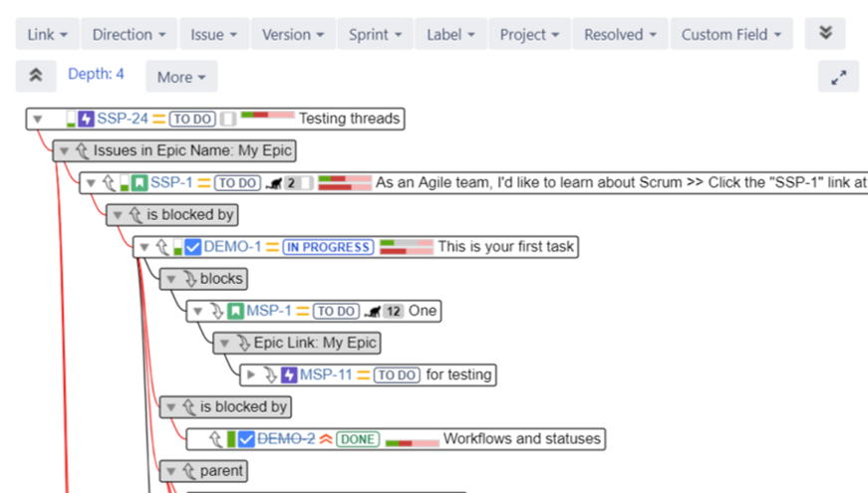Open the More menu

pyautogui.click(x=181, y=77)
